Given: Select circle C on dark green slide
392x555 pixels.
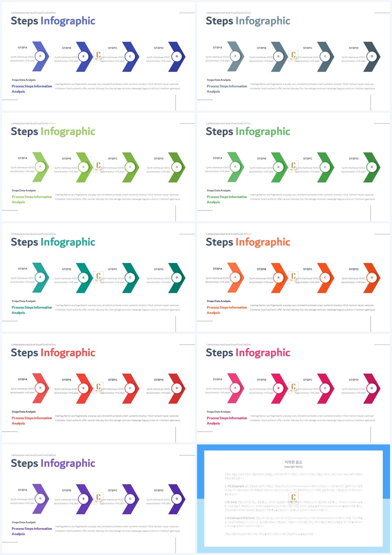Looking at the screenshot, I should [325, 167].
